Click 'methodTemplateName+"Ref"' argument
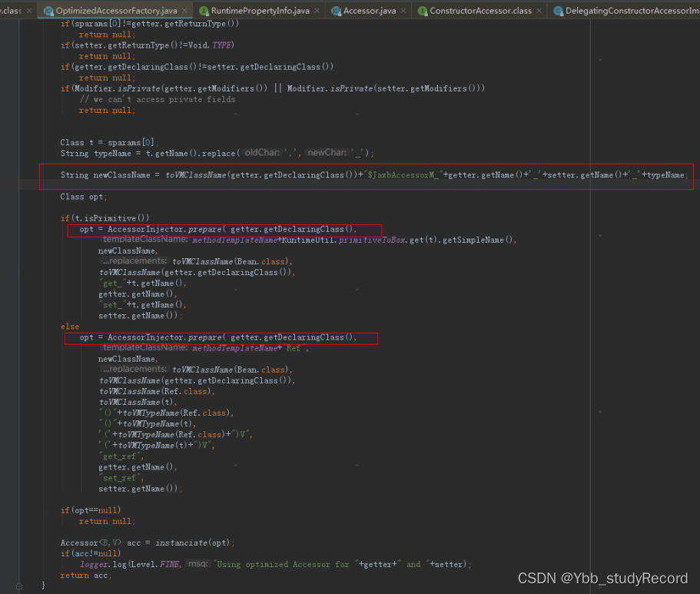This screenshot has height=594, width=700. (250, 348)
